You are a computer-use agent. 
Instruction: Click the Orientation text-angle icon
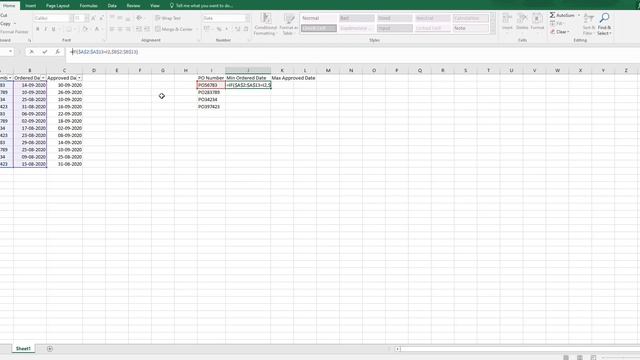[139, 18]
